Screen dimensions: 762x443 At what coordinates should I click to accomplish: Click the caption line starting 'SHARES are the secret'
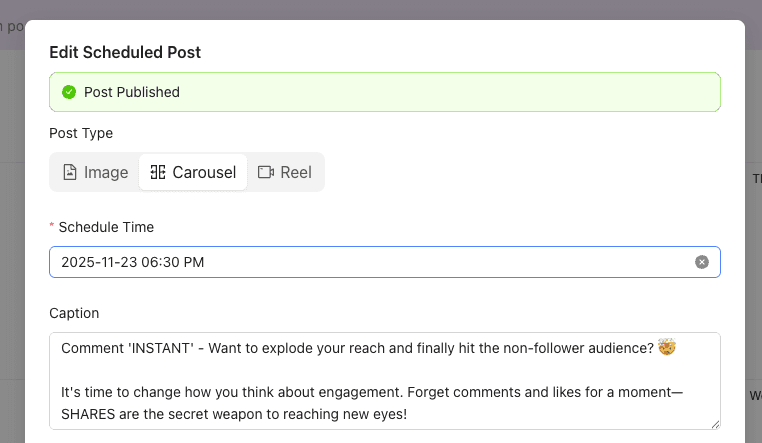(234, 414)
